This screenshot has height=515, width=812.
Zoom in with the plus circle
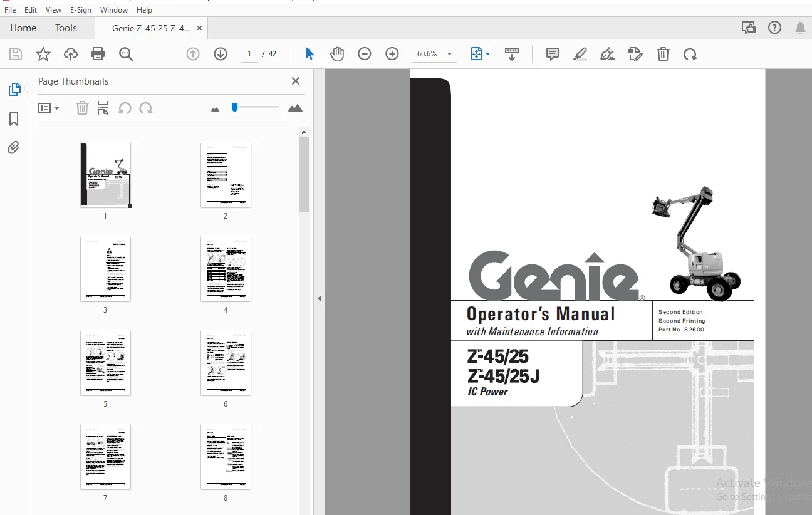[392, 54]
